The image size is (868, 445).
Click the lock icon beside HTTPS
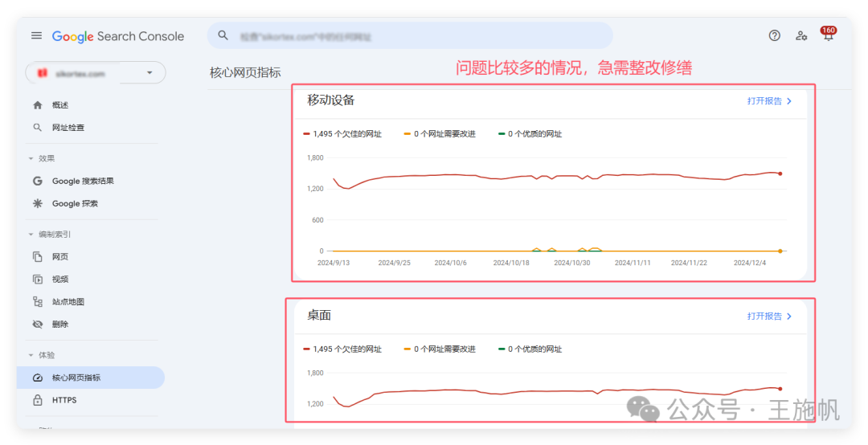coord(38,399)
